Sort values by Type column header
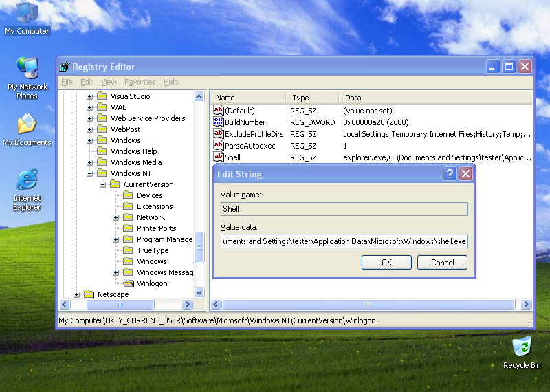The height and width of the screenshot is (392, 550). coord(312,98)
